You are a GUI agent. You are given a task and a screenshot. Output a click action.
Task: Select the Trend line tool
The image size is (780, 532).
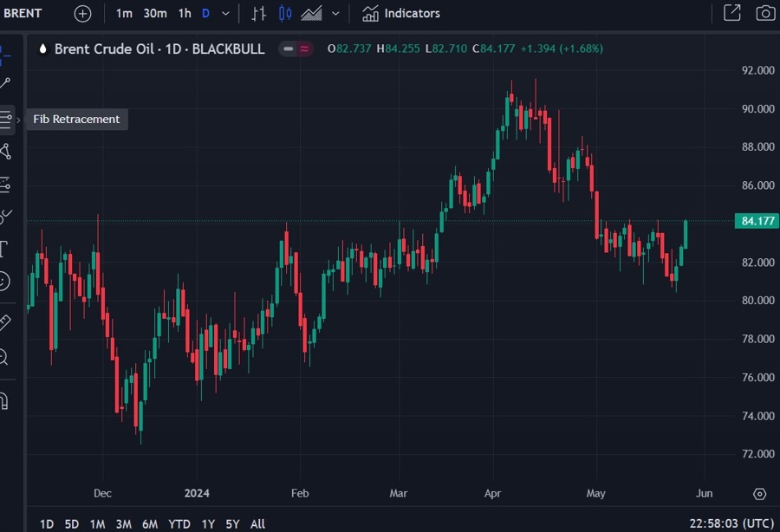tap(5, 83)
